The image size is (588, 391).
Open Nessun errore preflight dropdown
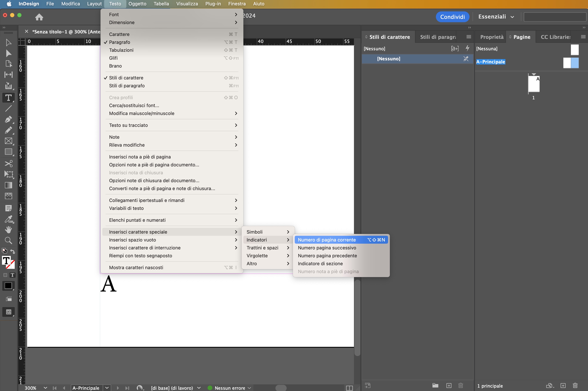pos(249,388)
